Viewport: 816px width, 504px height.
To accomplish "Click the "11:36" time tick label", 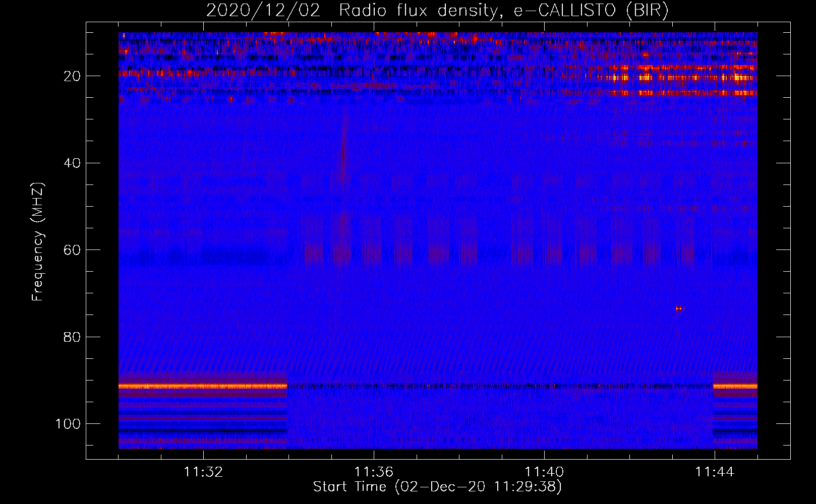I will pyautogui.click(x=374, y=472).
